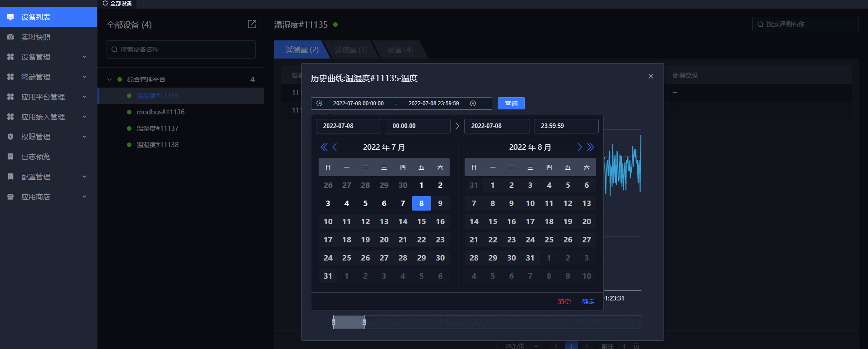Collapse the 综合管理平台 tree node
The image size is (868, 349).
tap(109, 79)
